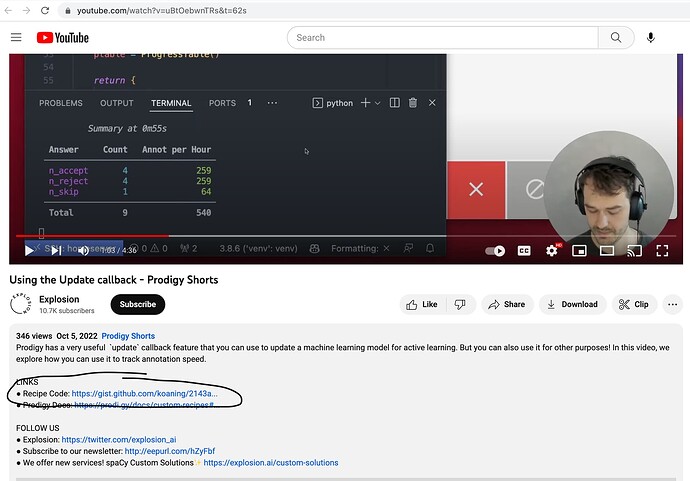Viewport: 690px width, 481px height.
Task: Toggle closed captions CC button
Action: coord(524,251)
